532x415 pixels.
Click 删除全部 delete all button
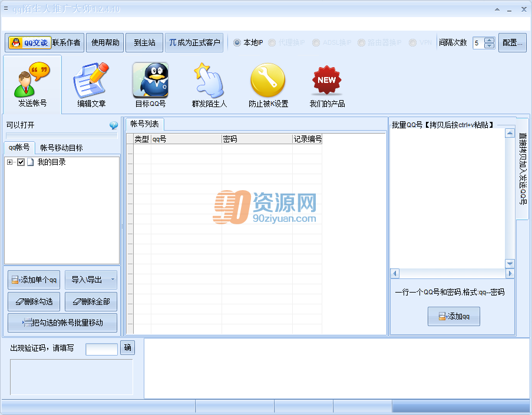point(91,301)
